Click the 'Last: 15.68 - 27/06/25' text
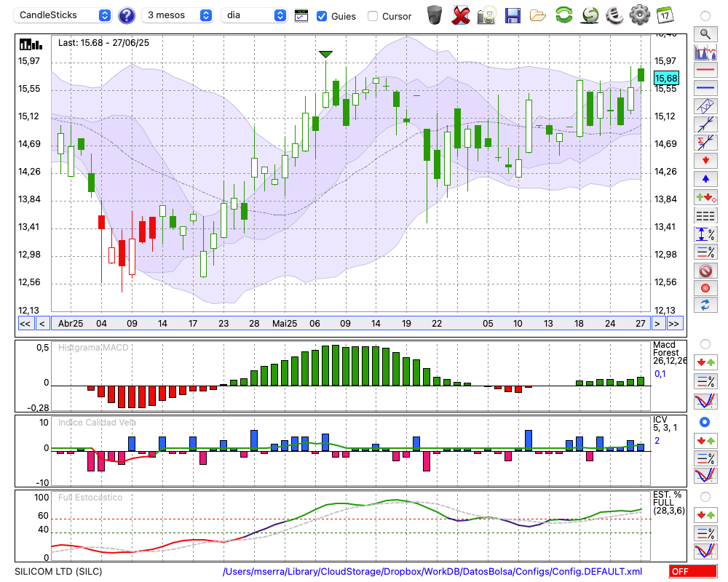 [103, 43]
